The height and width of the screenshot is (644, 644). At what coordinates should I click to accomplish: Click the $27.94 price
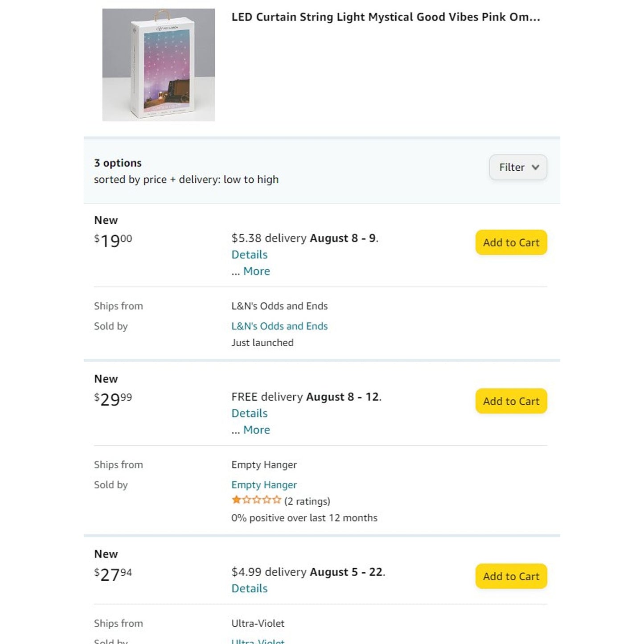(113, 574)
